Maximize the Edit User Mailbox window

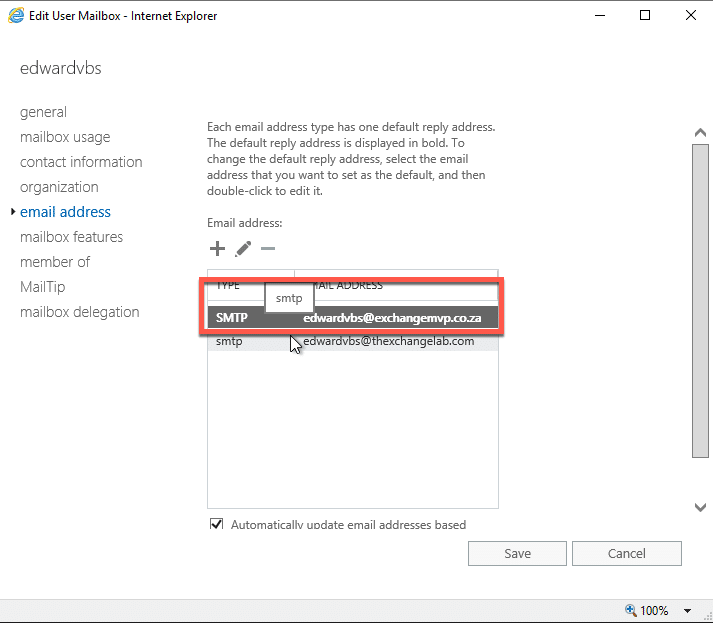coord(645,15)
